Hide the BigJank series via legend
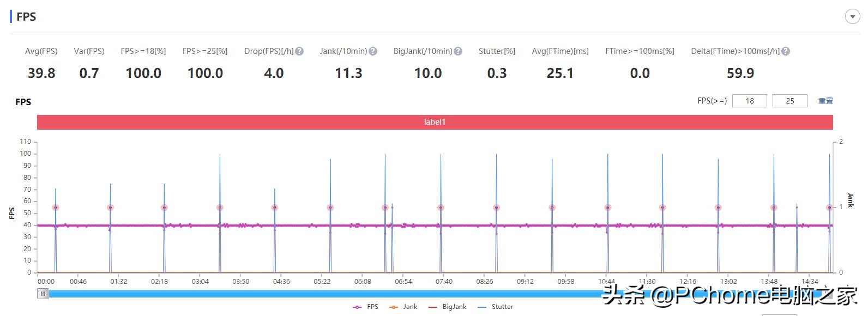 (x=448, y=307)
